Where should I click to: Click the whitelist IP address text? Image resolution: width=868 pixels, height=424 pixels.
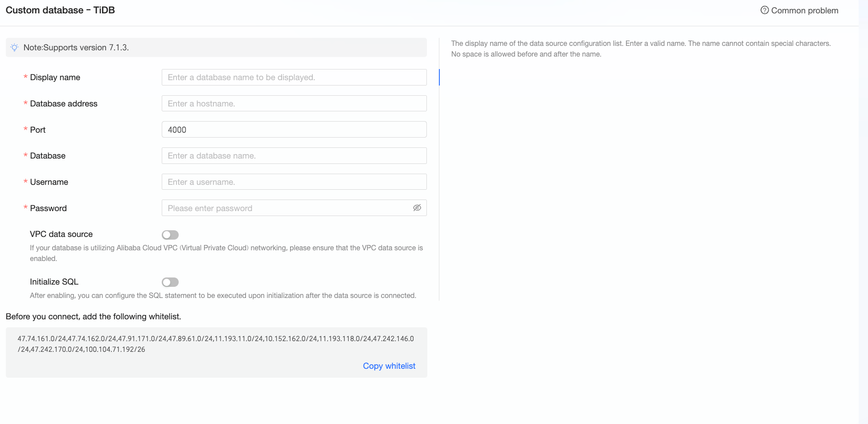[216, 344]
